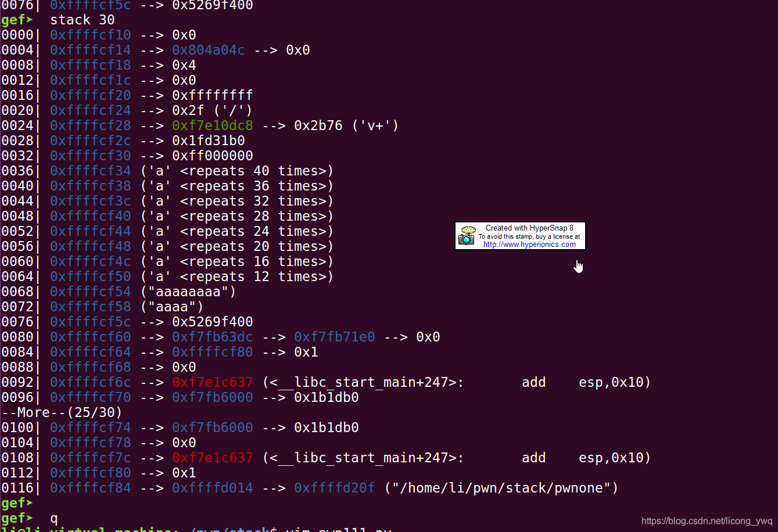Select <__libc_start_main+247> symbol in row 0092
This screenshot has height=532, width=778.
[x=363, y=382]
